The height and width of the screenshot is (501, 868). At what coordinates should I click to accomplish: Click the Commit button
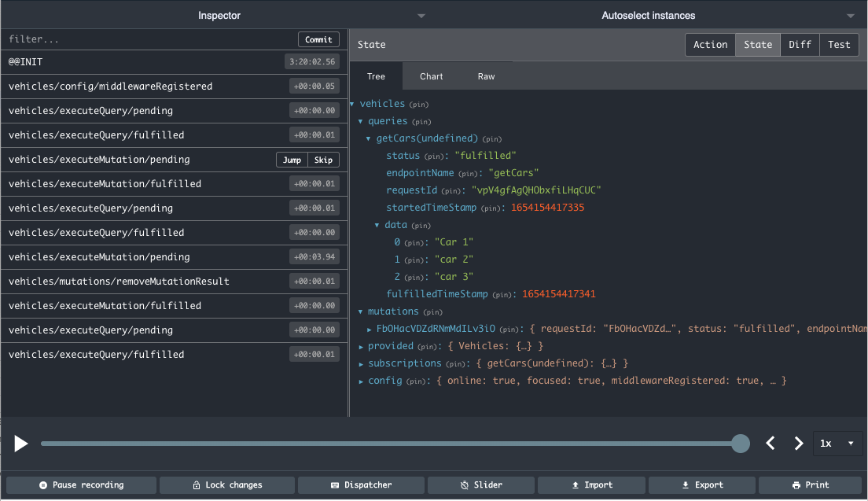click(x=318, y=39)
